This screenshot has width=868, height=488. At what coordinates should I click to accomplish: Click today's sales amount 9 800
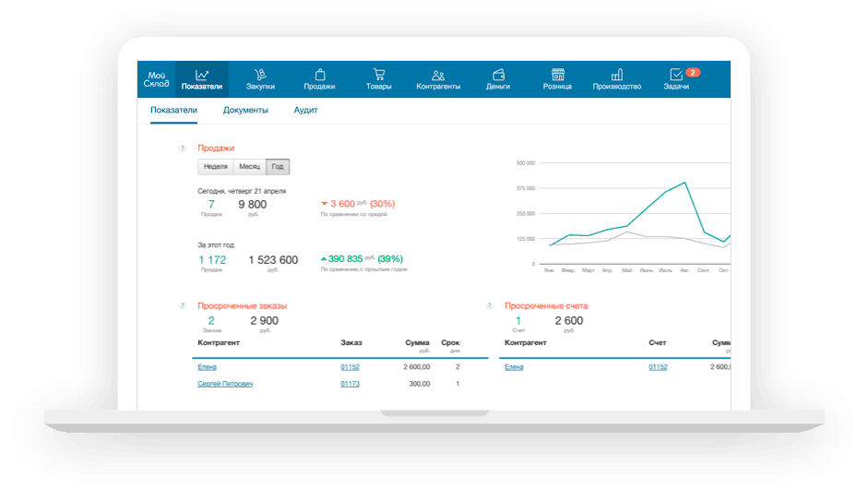coord(253,205)
